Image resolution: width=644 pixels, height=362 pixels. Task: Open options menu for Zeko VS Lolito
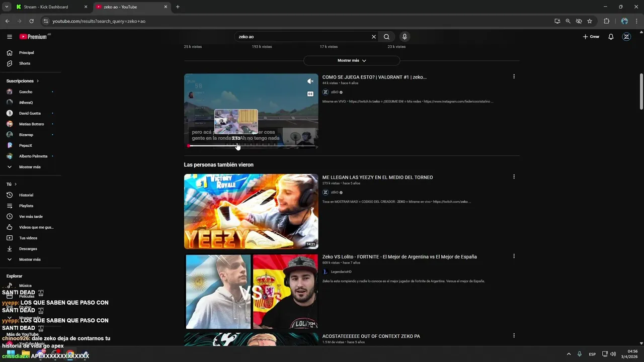coord(514,256)
